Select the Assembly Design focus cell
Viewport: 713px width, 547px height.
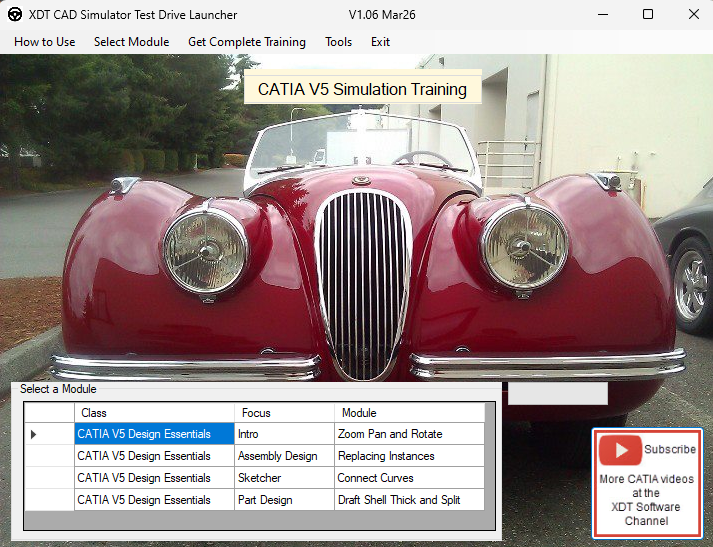(x=284, y=456)
